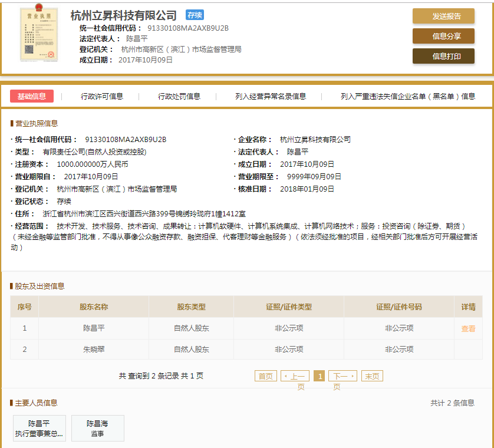494x448 pixels.
Task: Select page number 1 in pagination
Action: click(x=319, y=375)
